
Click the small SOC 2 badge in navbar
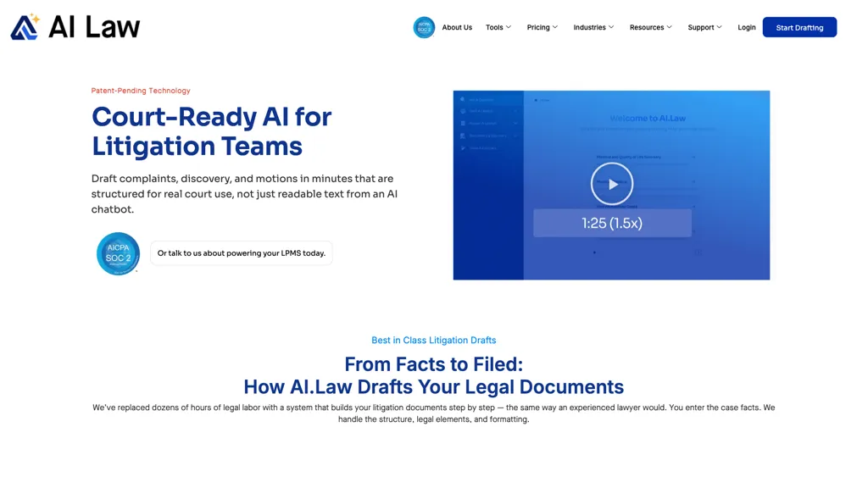[x=424, y=27]
